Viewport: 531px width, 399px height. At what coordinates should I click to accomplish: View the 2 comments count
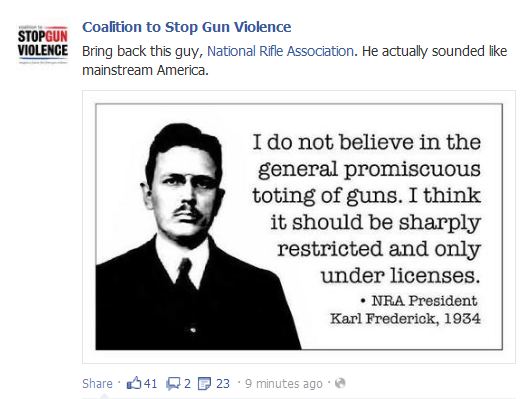point(187,383)
